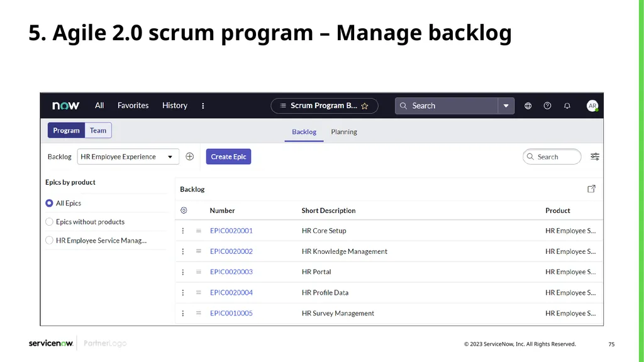Image resolution: width=644 pixels, height=362 pixels.
Task: Click the plus circle to add backlog
Action: 189,156
